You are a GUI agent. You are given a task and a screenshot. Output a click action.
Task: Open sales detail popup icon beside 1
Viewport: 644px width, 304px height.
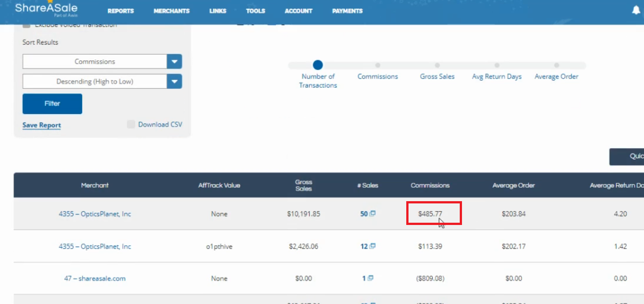pyautogui.click(x=370, y=278)
